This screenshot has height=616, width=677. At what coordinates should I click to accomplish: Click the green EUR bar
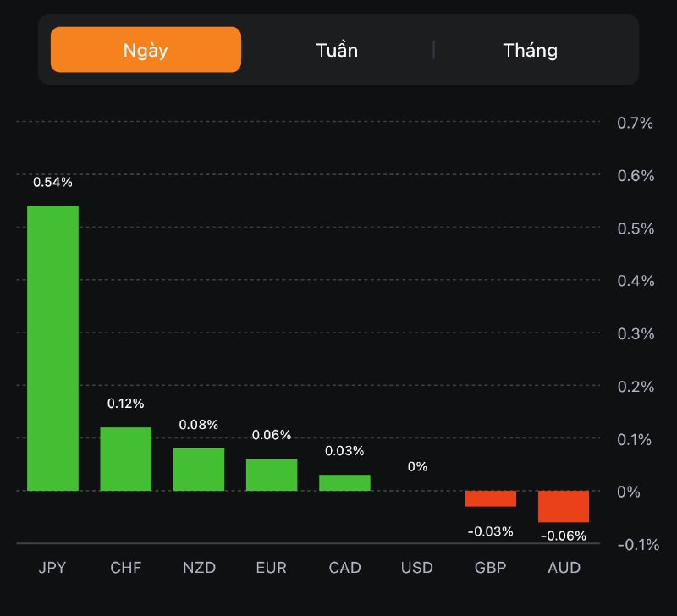[x=272, y=475]
